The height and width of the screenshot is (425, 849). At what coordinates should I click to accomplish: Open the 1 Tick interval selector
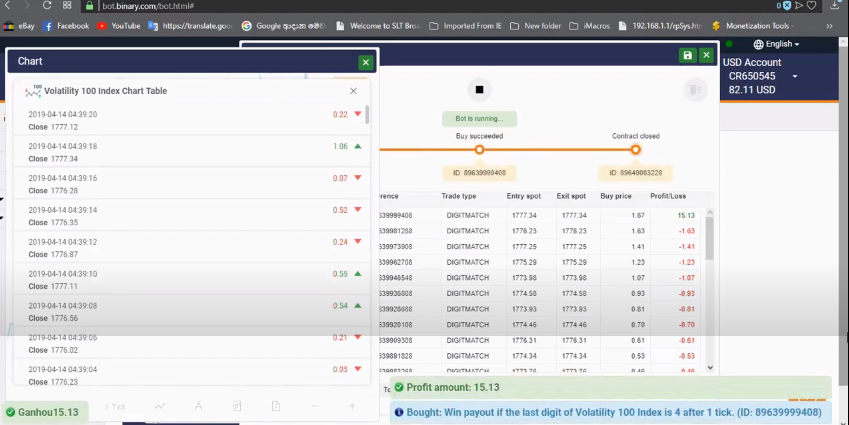click(115, 407)
